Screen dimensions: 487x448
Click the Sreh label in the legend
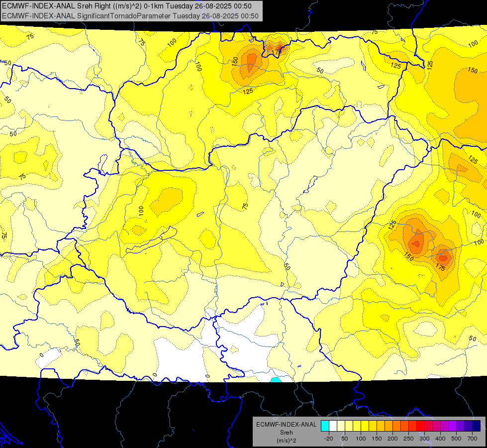click(287, 432)
